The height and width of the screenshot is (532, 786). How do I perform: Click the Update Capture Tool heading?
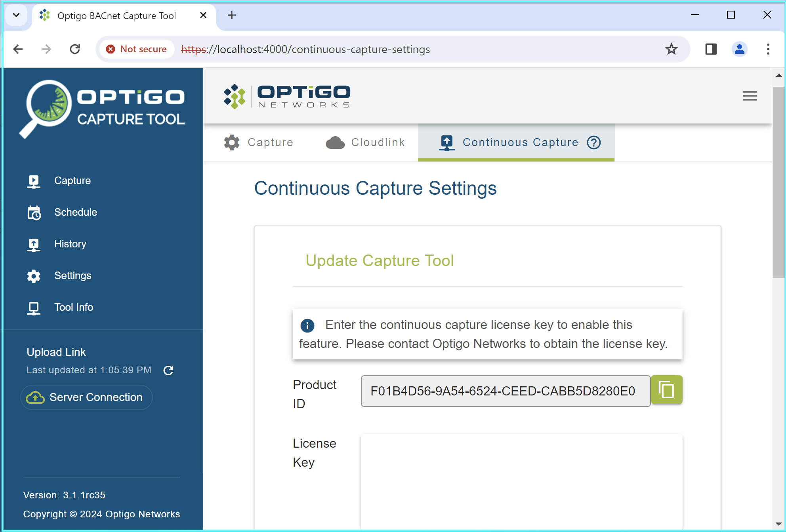coord(380,261)
